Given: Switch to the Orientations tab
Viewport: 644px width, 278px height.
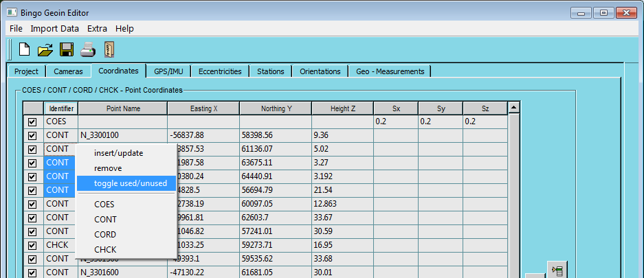Looking at the screenshot, I should [320, 71].
